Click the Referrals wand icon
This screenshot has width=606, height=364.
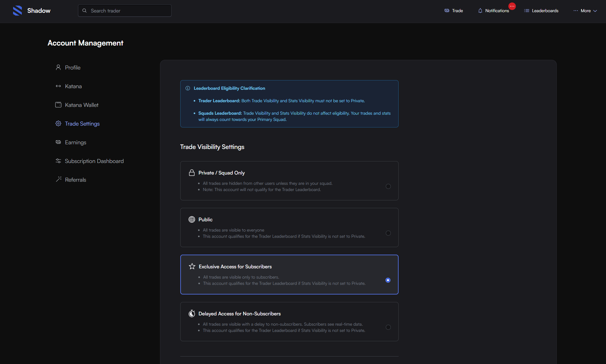click(x=58, y=180)
